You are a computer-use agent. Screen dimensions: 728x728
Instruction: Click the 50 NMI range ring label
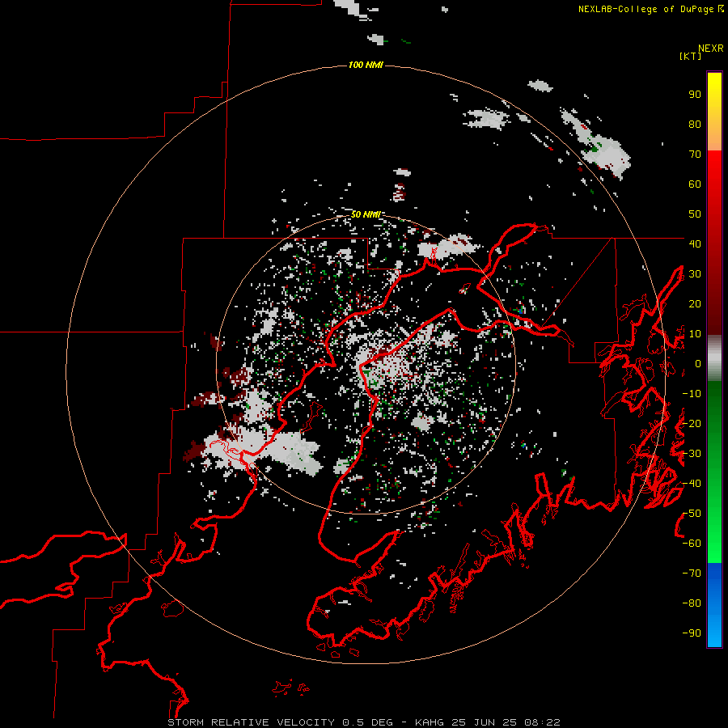pyautogui.click(x=366, y=214)
